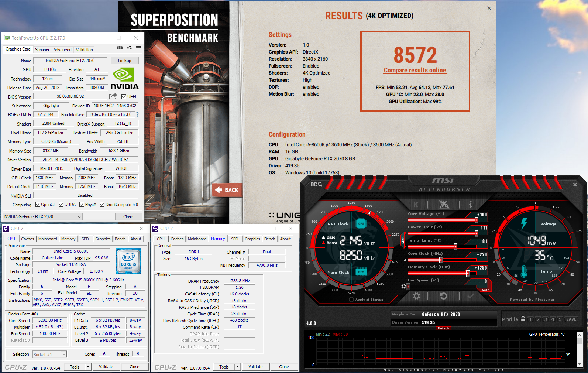Toggle the CUDA checkbox

61,205
